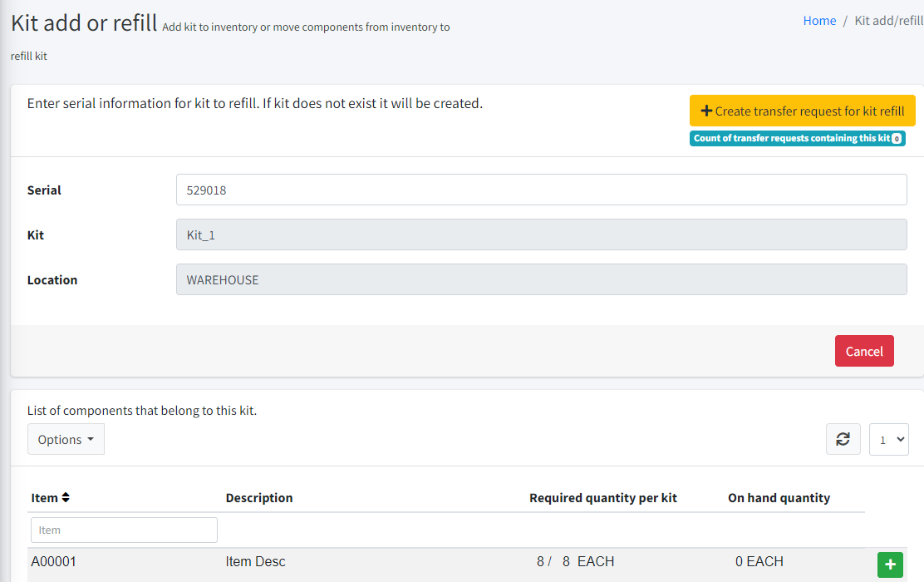Click the Description column header
This screenshot has height=582, width=924.
click(259, 498)
